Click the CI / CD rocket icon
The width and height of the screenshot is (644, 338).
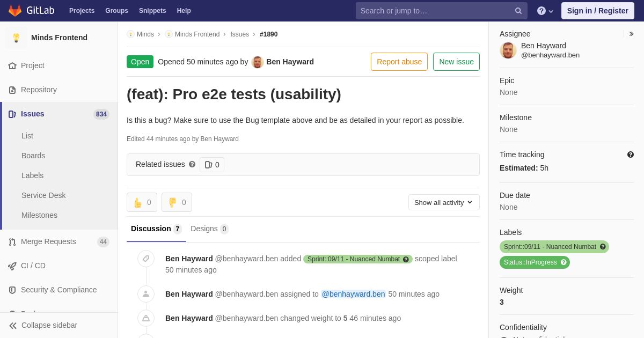click(x=12, y=266)
